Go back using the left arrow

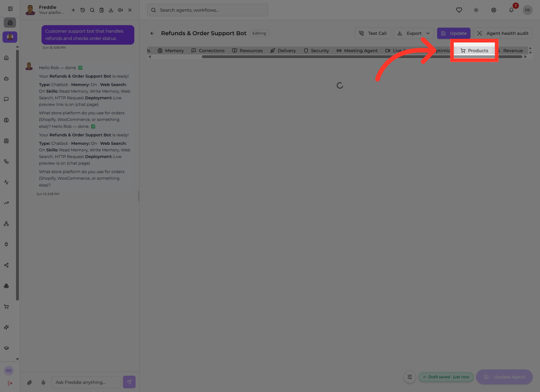pos(152,33)
